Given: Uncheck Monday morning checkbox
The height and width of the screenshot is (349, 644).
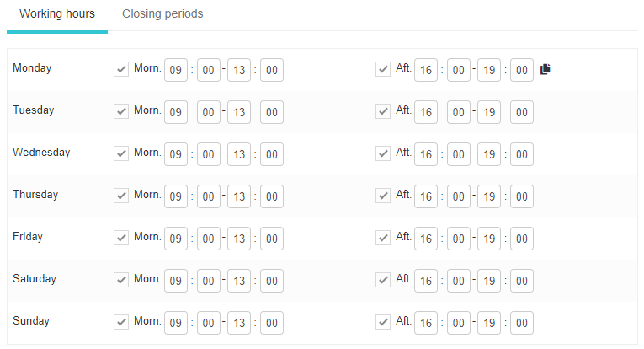Looking at the screenshot, I should click(x=121, y=69).
